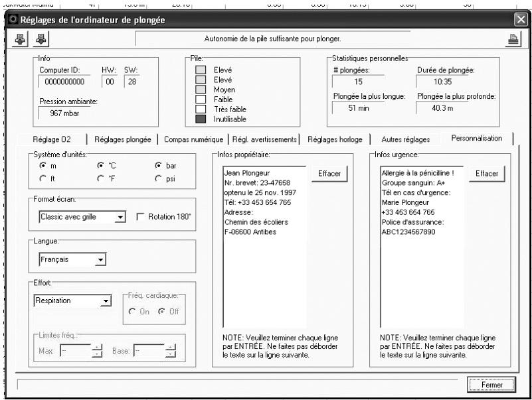532x400 pixels.
Task: Click the line 'Groupe sanguin: A+'
Action: 413,182
